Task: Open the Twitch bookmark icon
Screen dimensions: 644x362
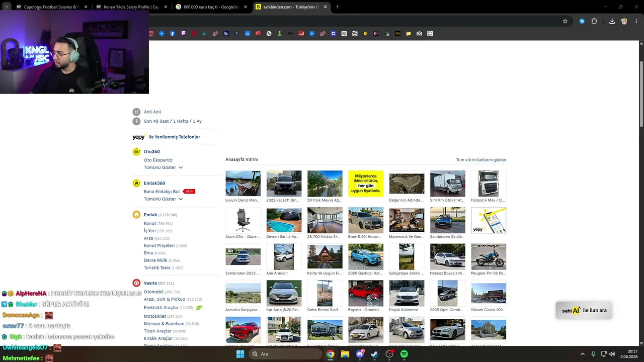Action: pos(183,34)
